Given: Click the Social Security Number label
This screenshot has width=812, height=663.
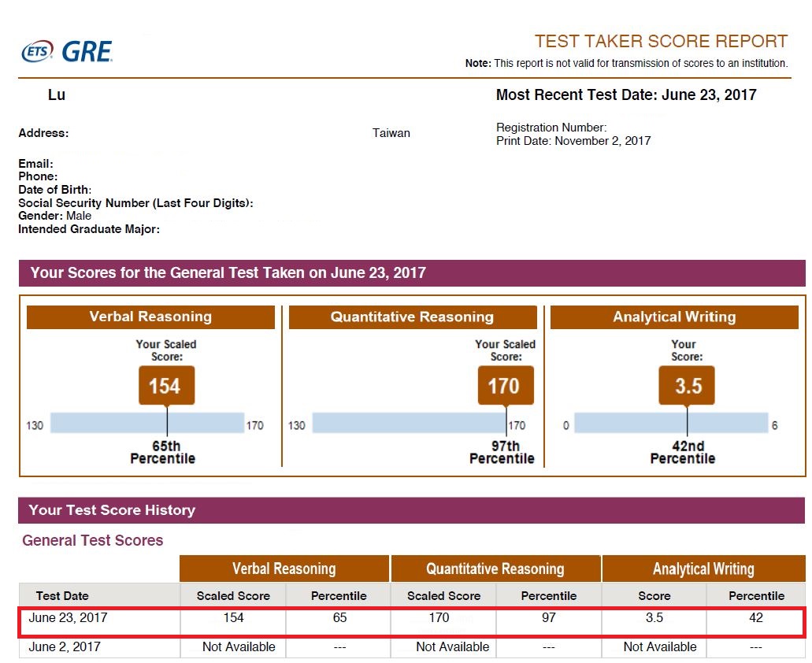Looking at the screenshot, I should pos(135,203).
